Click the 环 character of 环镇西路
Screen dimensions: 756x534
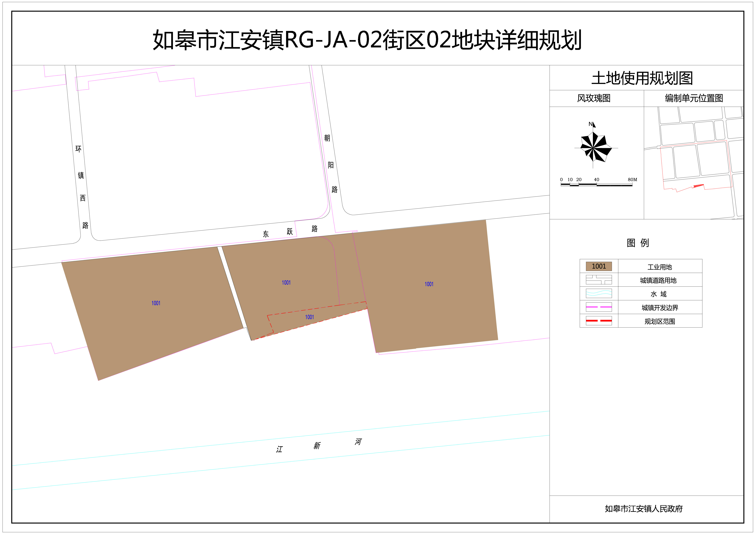pos(78,149)
